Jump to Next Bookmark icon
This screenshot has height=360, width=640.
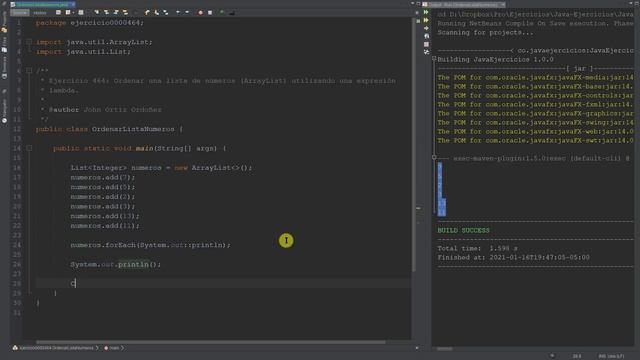(157, 13)
